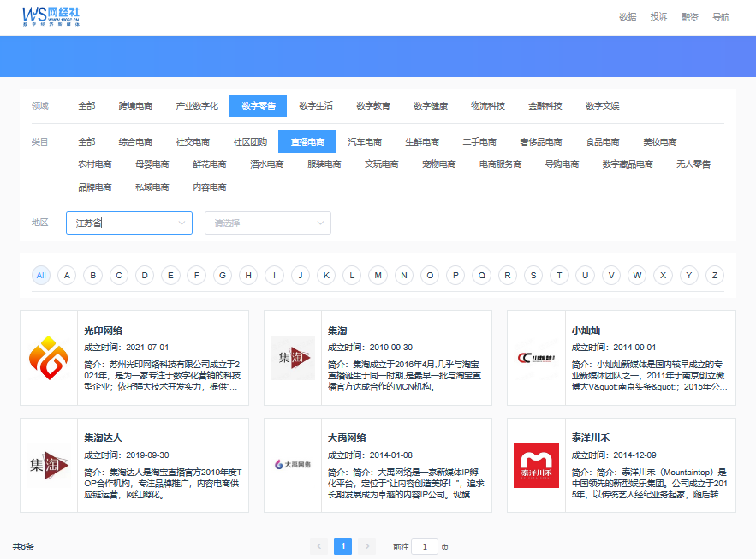Switch to 金融科技 domain tab
Screen dimensions: 756x559
click(x=545, y=106)
